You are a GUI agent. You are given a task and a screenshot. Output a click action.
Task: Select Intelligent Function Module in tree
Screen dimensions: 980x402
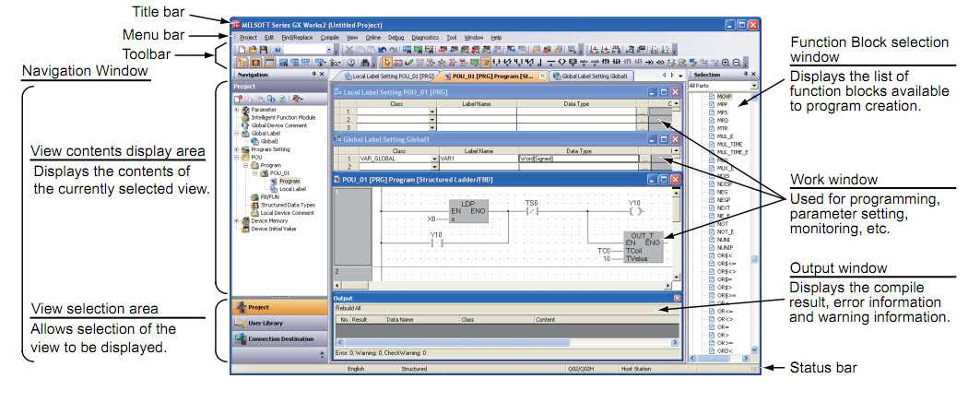[x=283, y=117]
